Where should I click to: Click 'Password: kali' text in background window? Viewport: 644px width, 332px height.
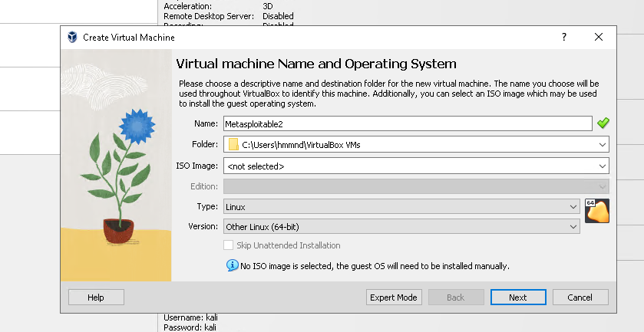point(190,327)
